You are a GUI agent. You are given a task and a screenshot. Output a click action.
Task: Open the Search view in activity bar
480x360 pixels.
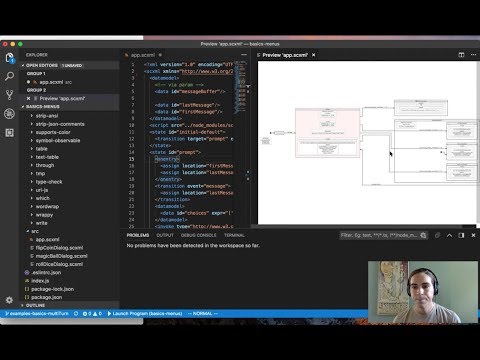9,76
